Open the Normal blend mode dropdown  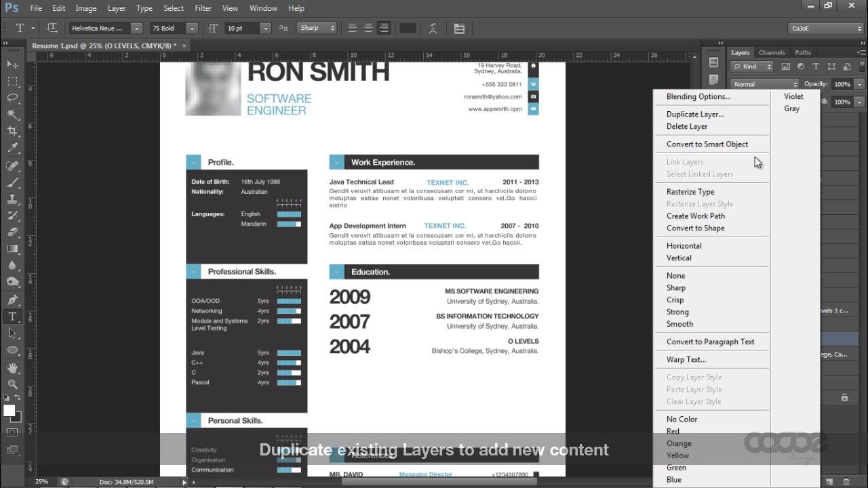pos(764,84)
